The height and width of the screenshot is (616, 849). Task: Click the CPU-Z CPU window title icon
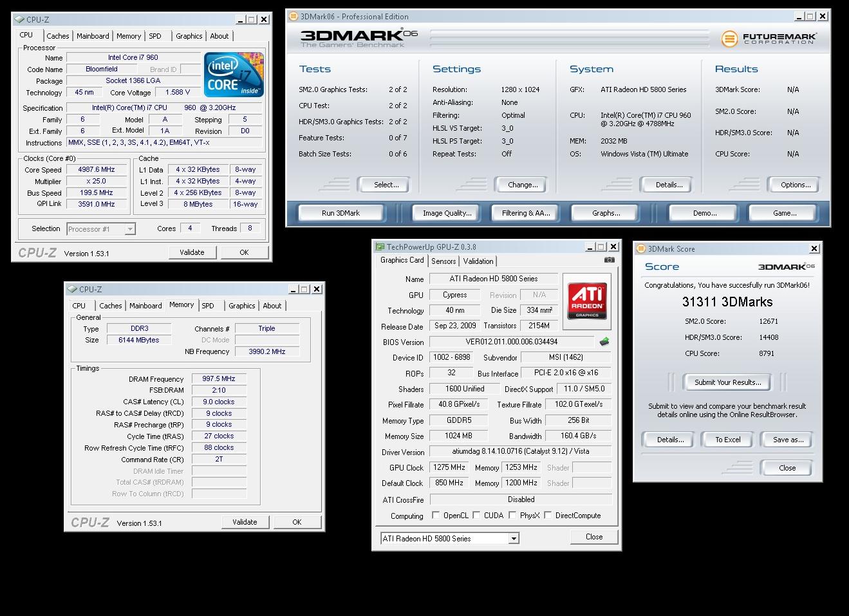tap(20, 19)
